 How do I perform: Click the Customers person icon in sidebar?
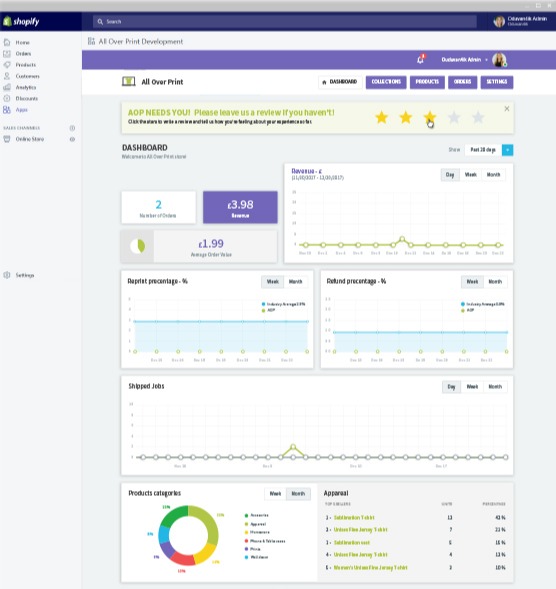click(7, 76)
